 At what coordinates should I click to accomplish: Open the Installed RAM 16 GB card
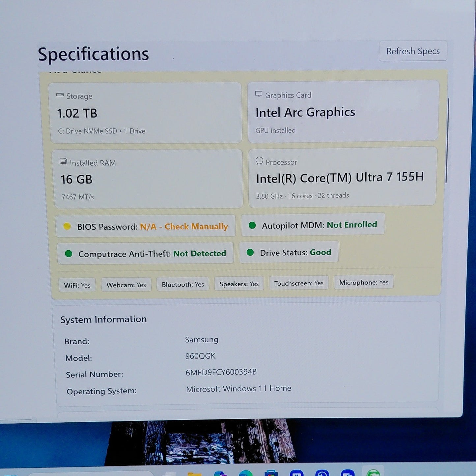point(148,179)
